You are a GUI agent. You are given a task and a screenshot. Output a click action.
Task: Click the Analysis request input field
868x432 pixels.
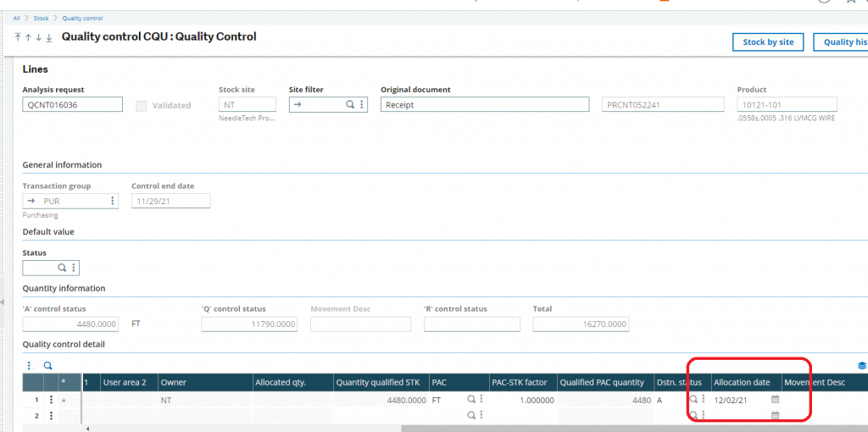coord(73,105)
